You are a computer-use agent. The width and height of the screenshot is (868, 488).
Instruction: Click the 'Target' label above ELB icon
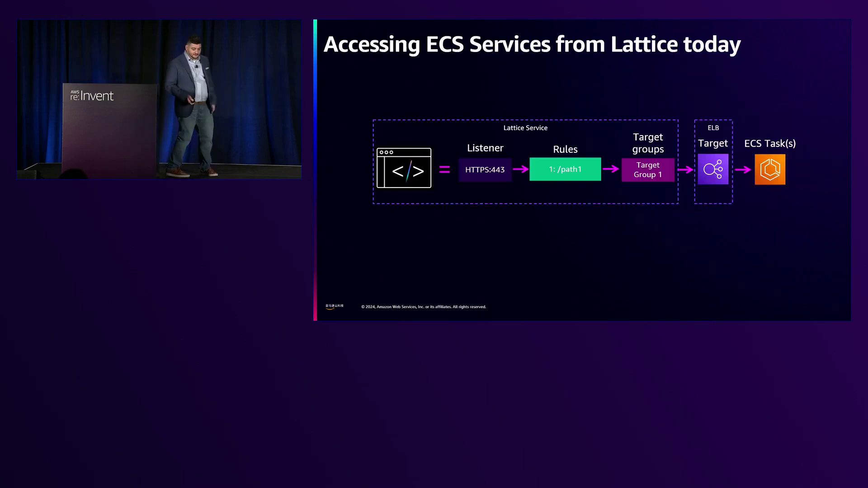[x=712, y=143]
